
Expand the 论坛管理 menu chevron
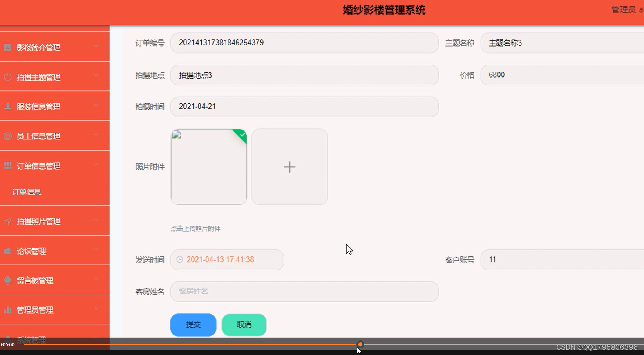(96, 249)
